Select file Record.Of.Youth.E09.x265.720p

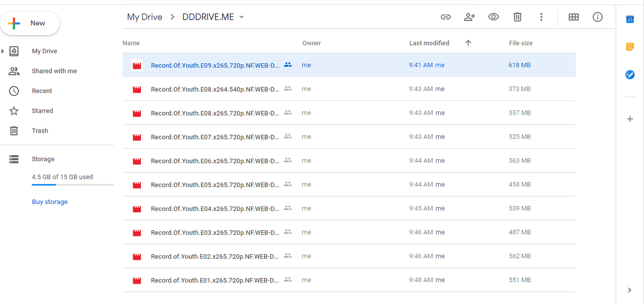349,65
